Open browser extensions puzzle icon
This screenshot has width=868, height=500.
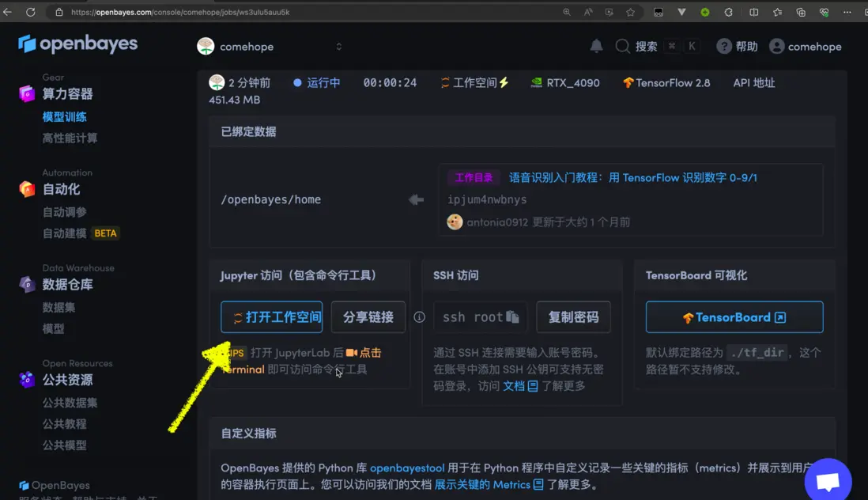pyautogui.click(x=729, y=12)
